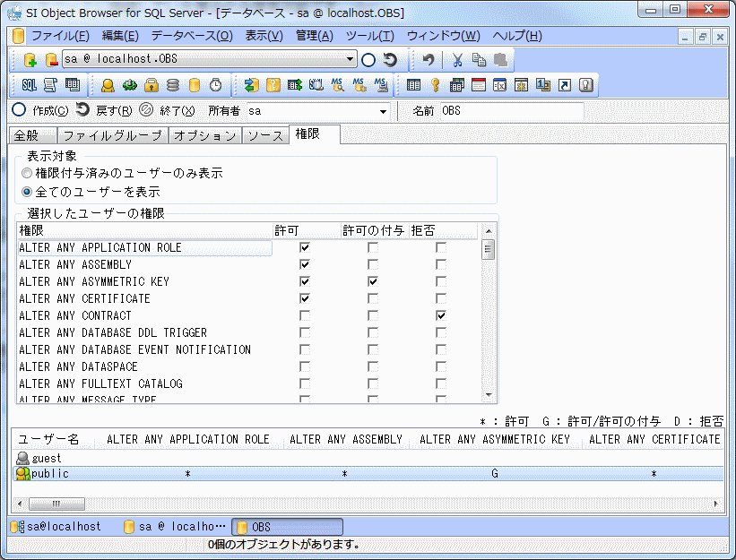
Task: Select 権限付与済みのユーザーのみ表示 radio option
Action: point(28,173)
